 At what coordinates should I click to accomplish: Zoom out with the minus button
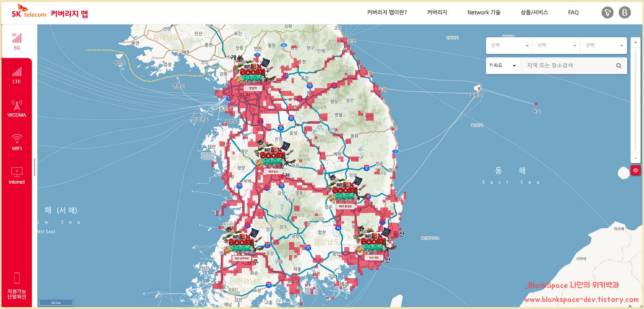(636, 158)
